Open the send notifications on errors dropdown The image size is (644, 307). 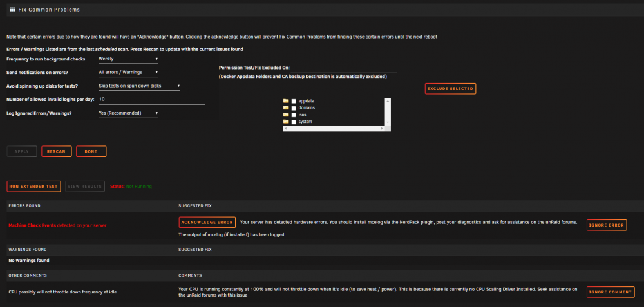128,73
